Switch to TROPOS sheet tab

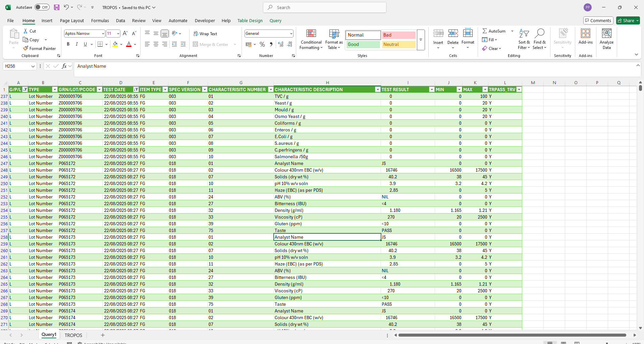tap(73, 335)
